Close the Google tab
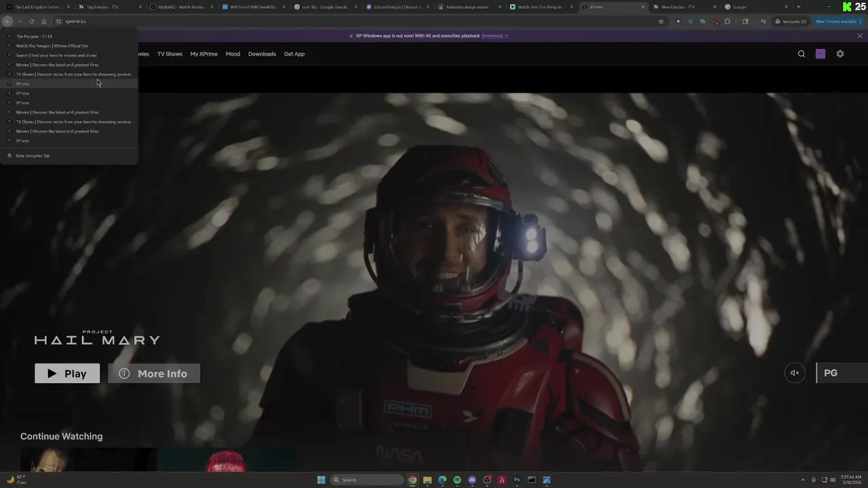The width and height of the screenshot is (868, 488). [787, 7]
